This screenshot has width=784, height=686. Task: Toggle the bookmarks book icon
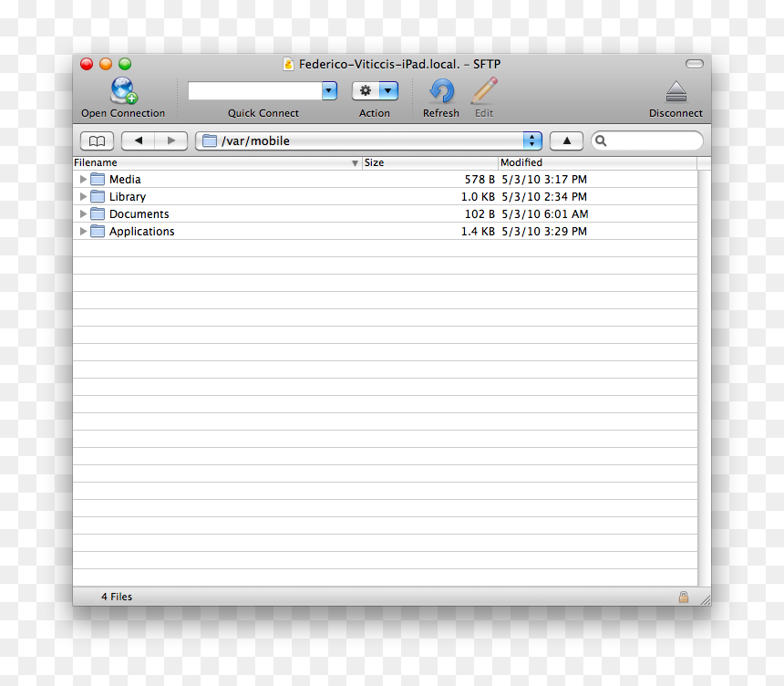point(97,141)
